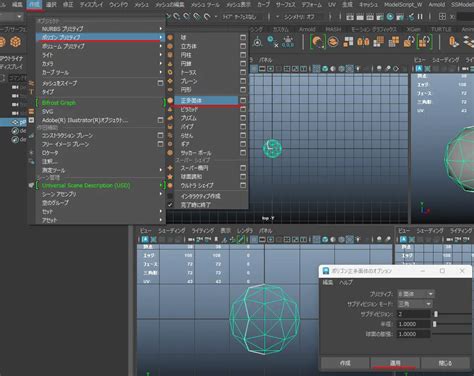Image resolution: width=474 pixels, height=376 pixels.
Task: Click the green-bracketed orange sculpt shelf icon
Action: (x=318, y=42)
